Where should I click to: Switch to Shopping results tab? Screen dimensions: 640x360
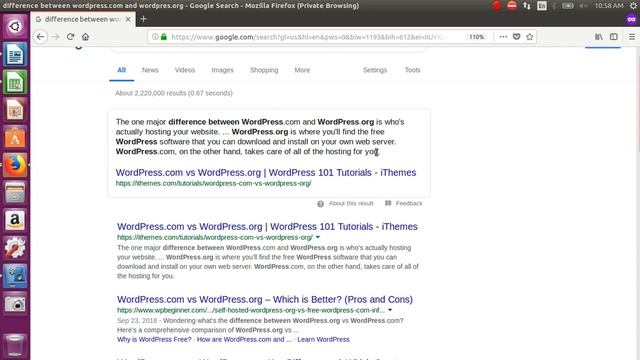pos(264,70)
